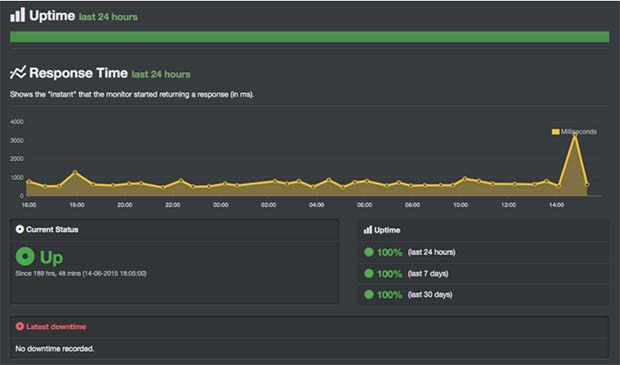Click the '4000' y-axis label
The image size is (620, 365).
click(17, 122)
